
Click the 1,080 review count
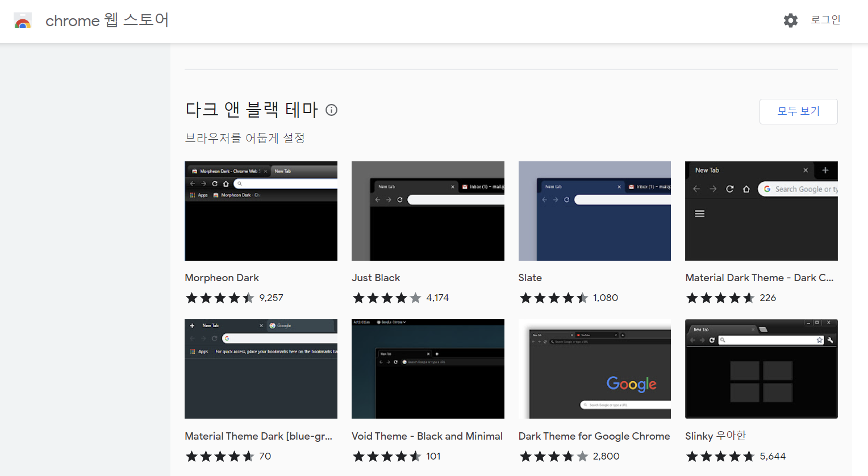pos(606,298)
